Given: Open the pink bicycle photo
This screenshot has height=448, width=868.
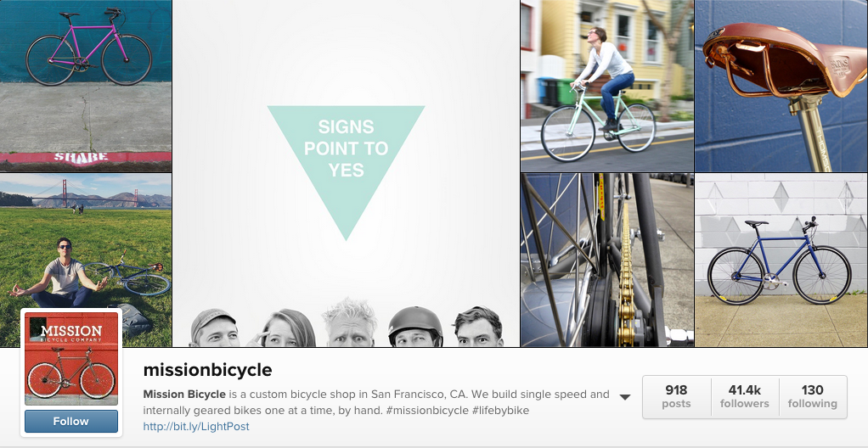Looking at the screenshot, I should coord(86,86).
